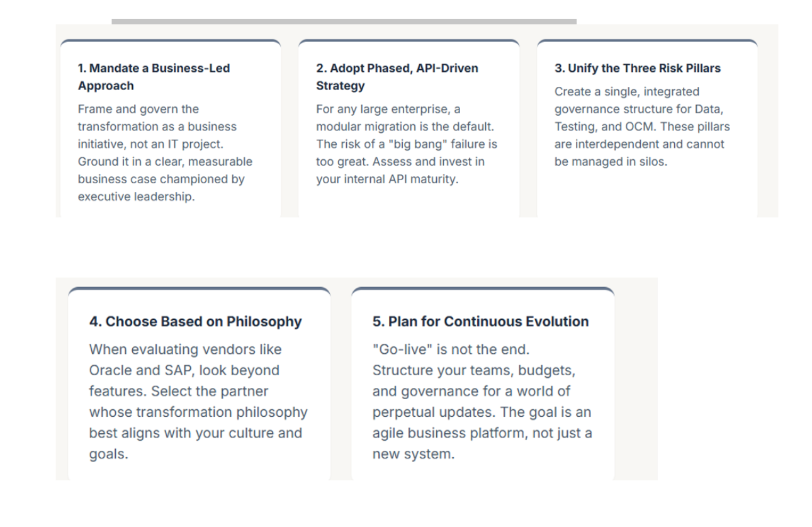
Task: Click 'new system.' ending card five
Action: pyautogui.click(x=413, y=454)
